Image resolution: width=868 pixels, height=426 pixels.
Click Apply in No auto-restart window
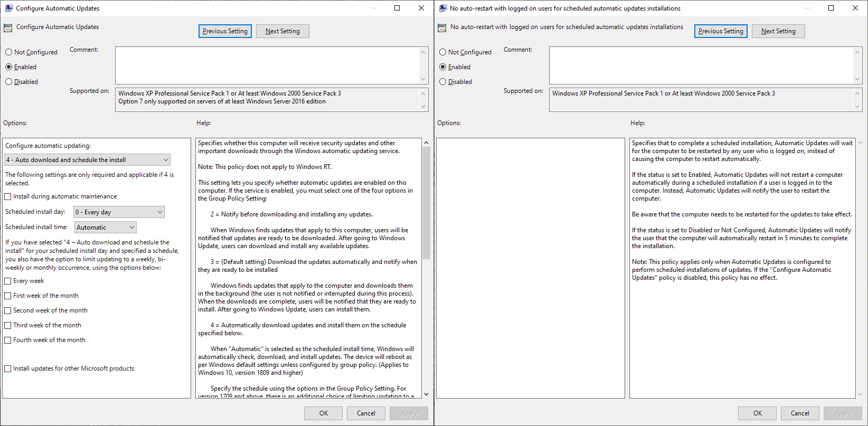coord(843,413)
